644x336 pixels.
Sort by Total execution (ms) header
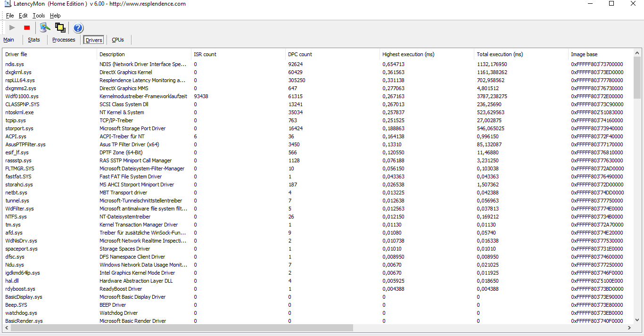pos(521,54)
